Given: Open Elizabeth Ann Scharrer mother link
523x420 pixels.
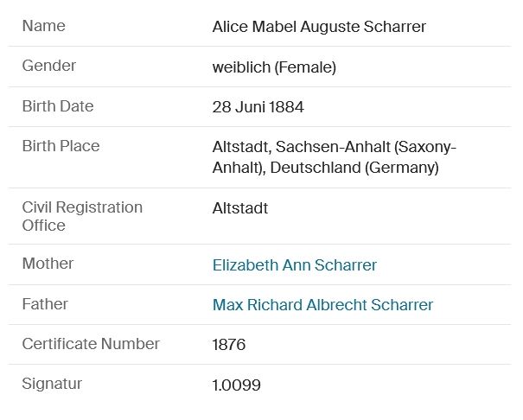Looking at the screenshot, I should click(x=294, y=265).
